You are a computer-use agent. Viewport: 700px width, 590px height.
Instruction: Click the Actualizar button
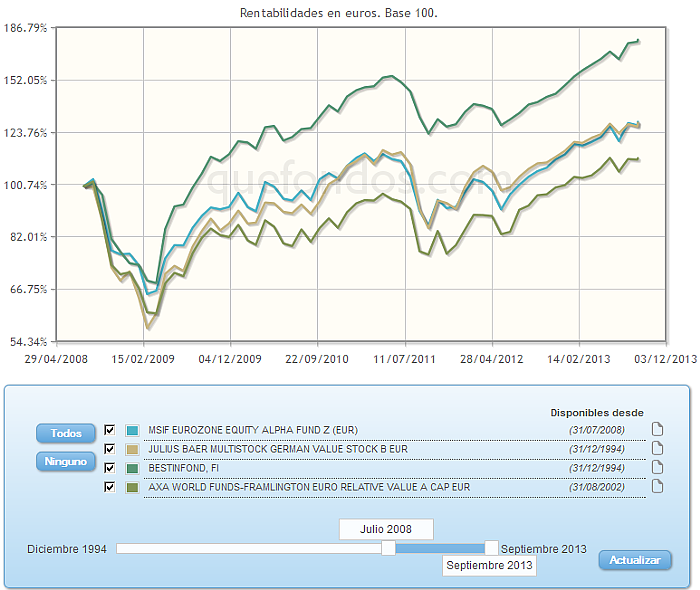click(x=635, y=560)
